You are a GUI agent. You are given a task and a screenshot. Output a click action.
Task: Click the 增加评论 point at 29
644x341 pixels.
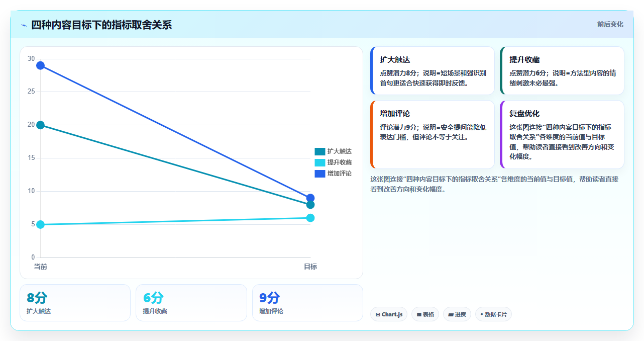[40, 65]
